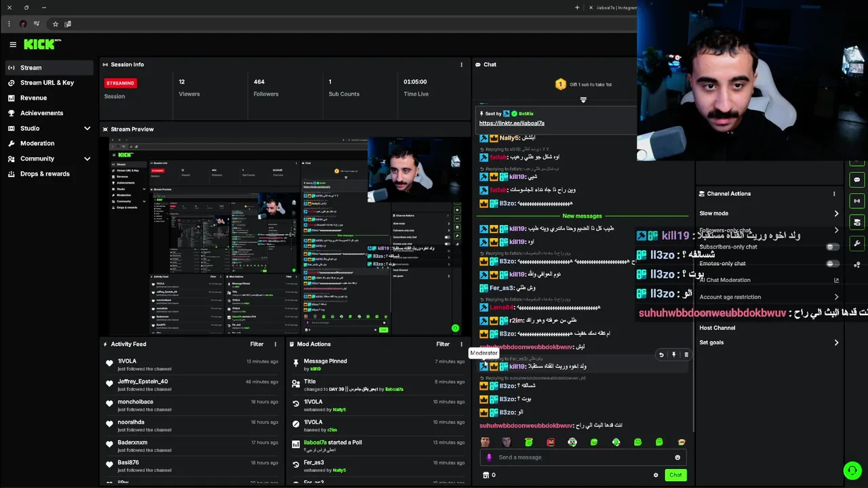
Task: Click into the Send a message field
Action: (583, 457)
